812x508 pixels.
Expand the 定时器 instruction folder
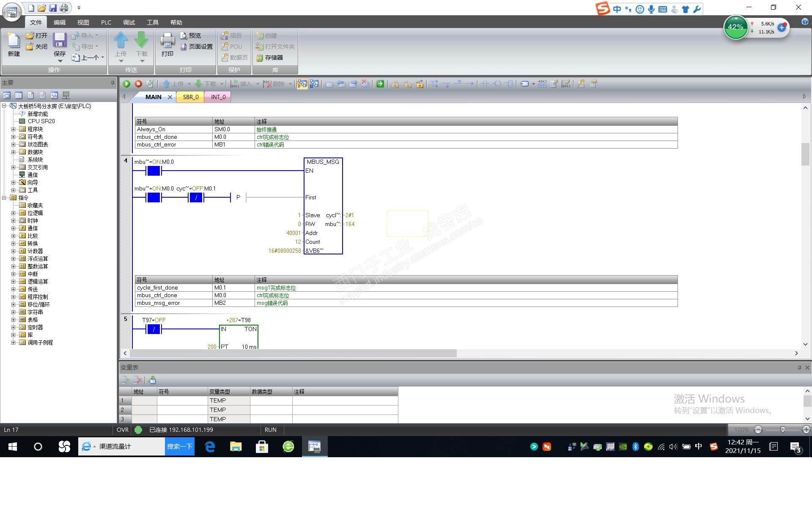(13, 327)
